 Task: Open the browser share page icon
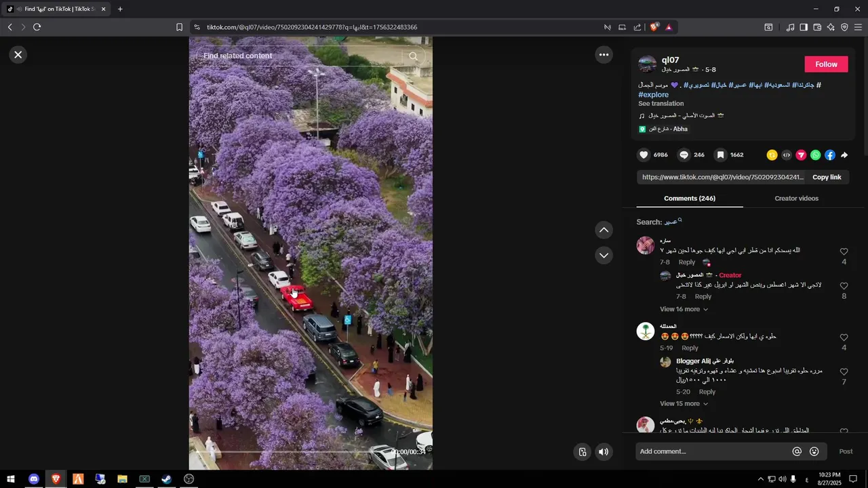tap(637, 27)
